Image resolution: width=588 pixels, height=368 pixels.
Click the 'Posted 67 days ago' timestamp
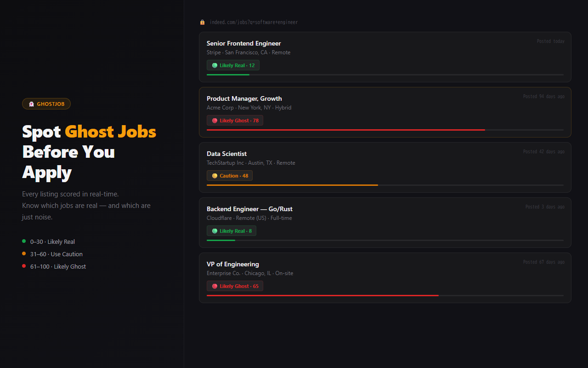544,262
